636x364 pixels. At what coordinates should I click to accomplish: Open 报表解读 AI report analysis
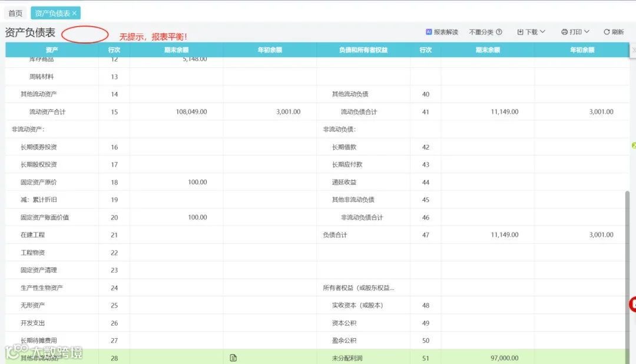[442, 32]
